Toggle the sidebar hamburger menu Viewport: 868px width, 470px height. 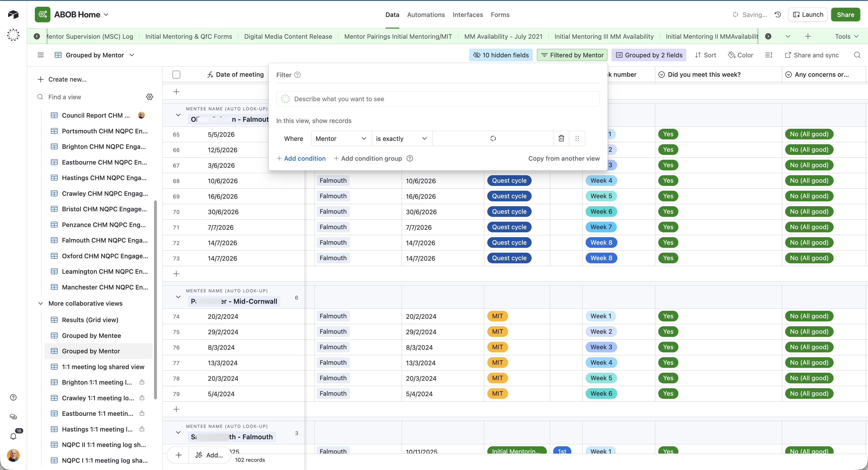40,55
